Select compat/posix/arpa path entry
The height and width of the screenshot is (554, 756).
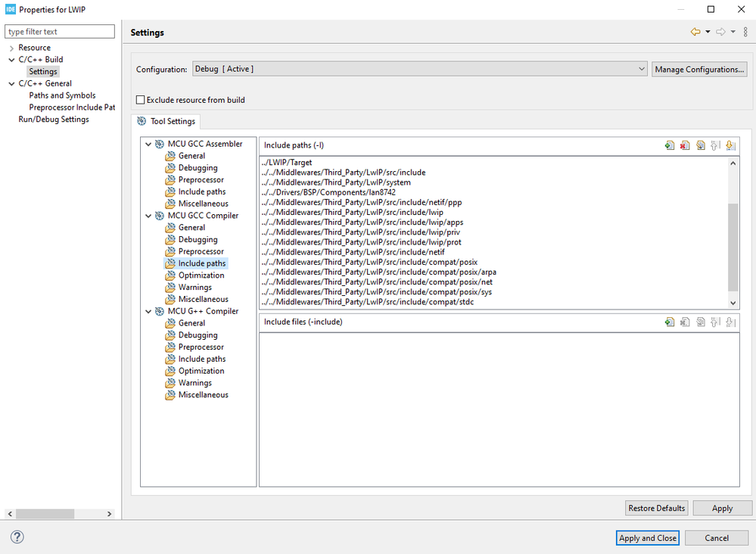point(378,272)
